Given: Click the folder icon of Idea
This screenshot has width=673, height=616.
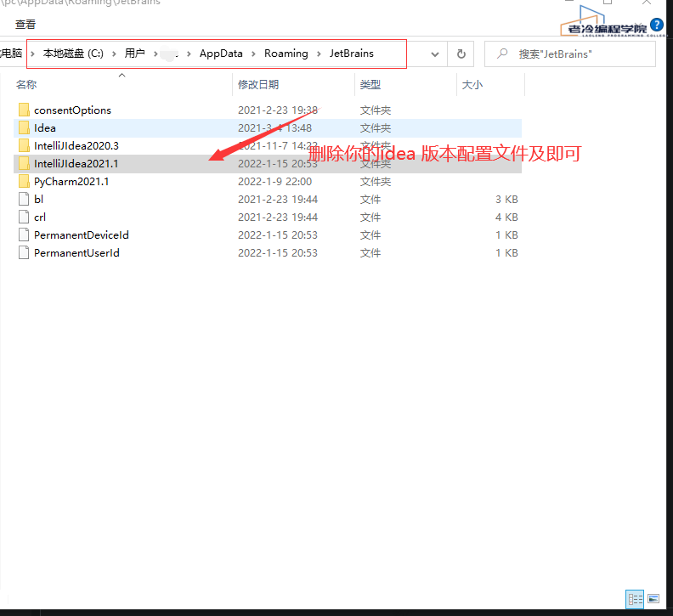Looking at the screenshot, I should (x=24, y=128).
